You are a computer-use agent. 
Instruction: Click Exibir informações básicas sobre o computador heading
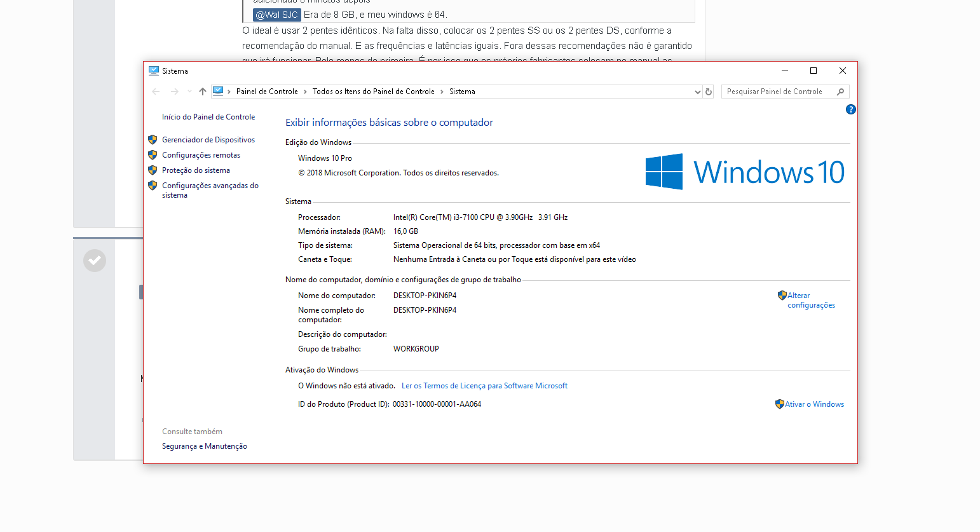pos(389,123)
